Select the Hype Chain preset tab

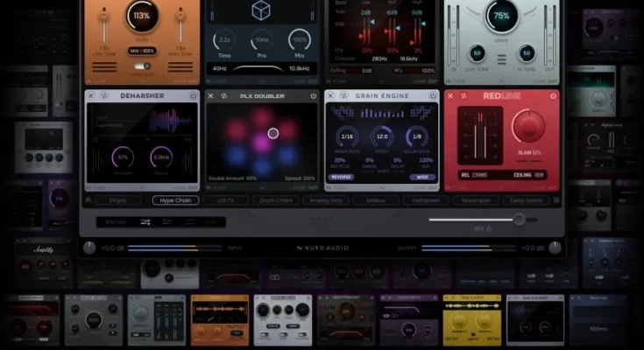coord(175,200)
